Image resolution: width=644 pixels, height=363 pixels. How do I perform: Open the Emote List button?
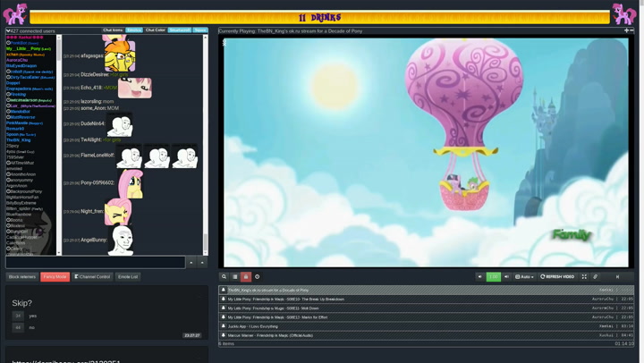point(128,277)
